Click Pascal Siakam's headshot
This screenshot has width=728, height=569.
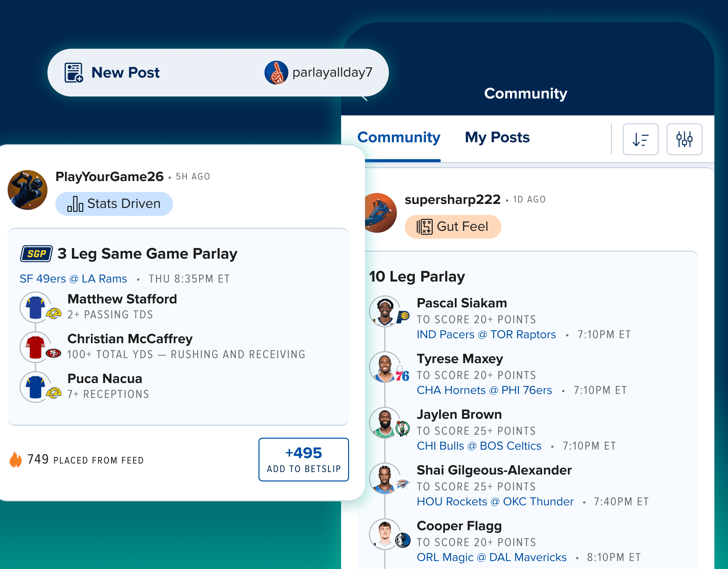(x=385, y=311)
